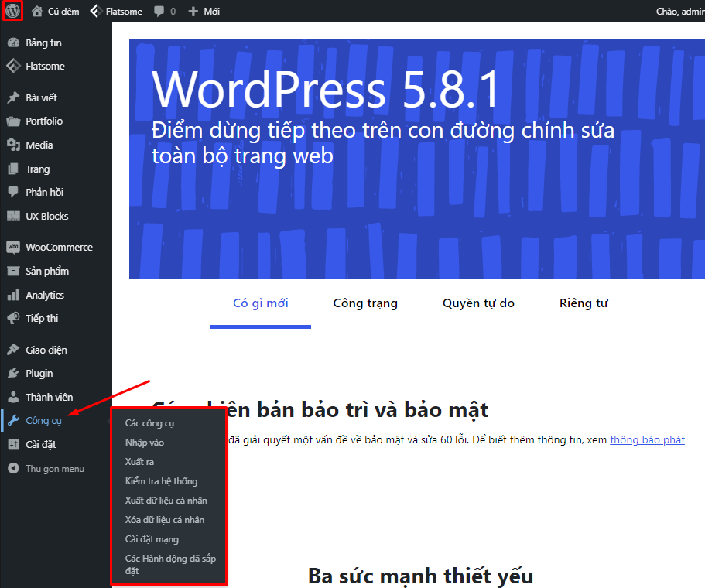
Task: Switch to the Quyền tự do tab
Action: coord(478,303)
